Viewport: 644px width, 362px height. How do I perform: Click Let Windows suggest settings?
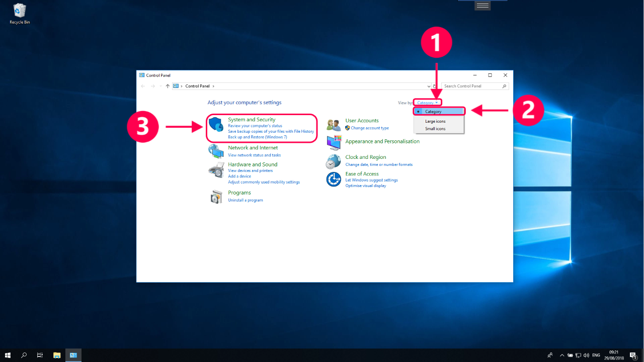point(372,180)
